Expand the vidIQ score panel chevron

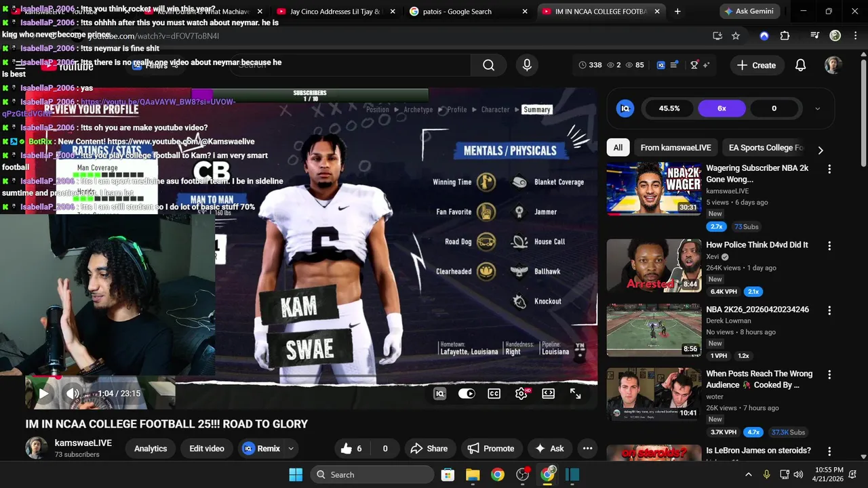(x=817, y=108)
